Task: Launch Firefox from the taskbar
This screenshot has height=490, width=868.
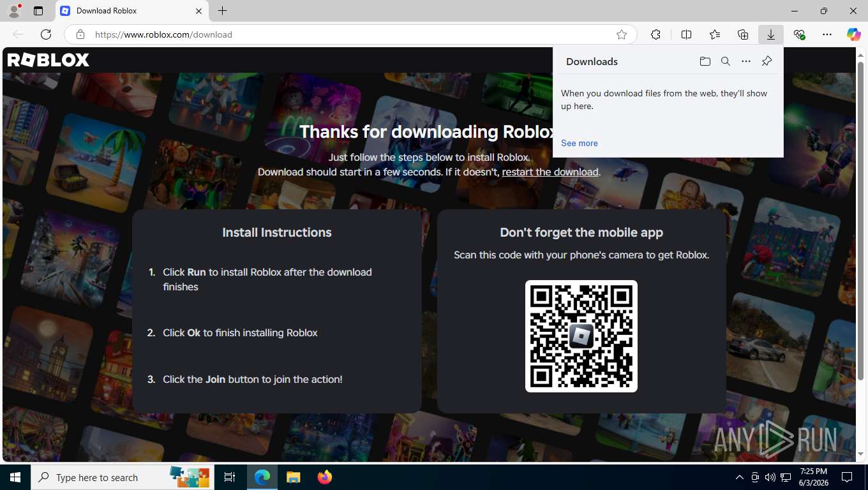Action: pyautogui.click(x=324, y=477)
